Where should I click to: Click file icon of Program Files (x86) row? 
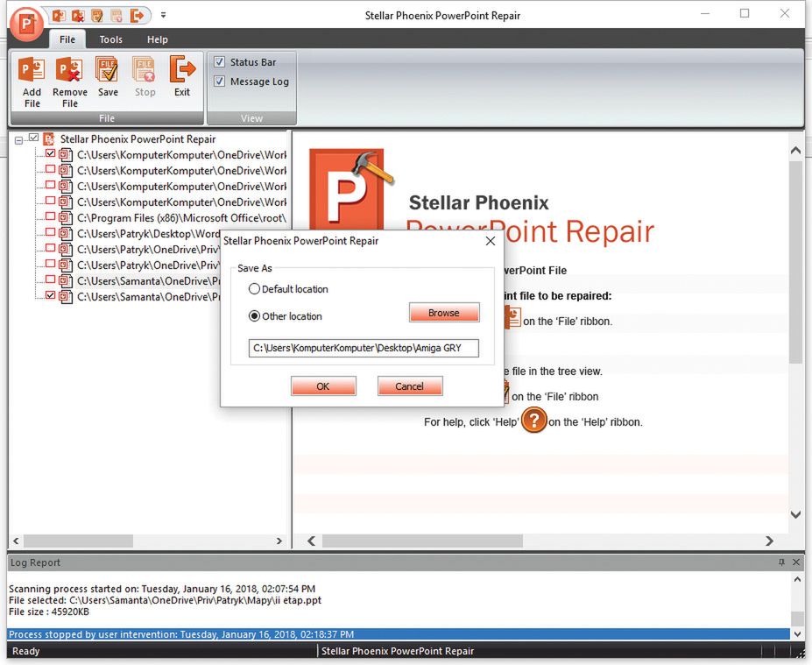pos(65,218)
